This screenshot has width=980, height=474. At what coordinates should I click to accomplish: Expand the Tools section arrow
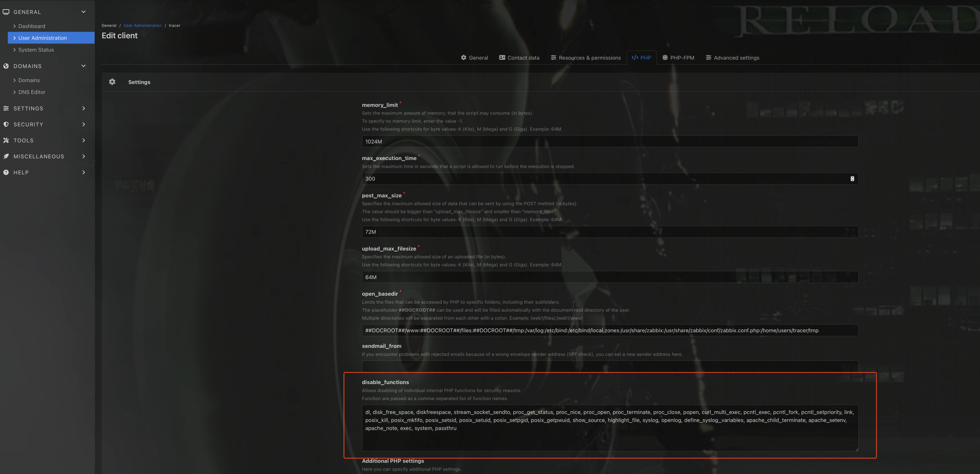(84, 140)
